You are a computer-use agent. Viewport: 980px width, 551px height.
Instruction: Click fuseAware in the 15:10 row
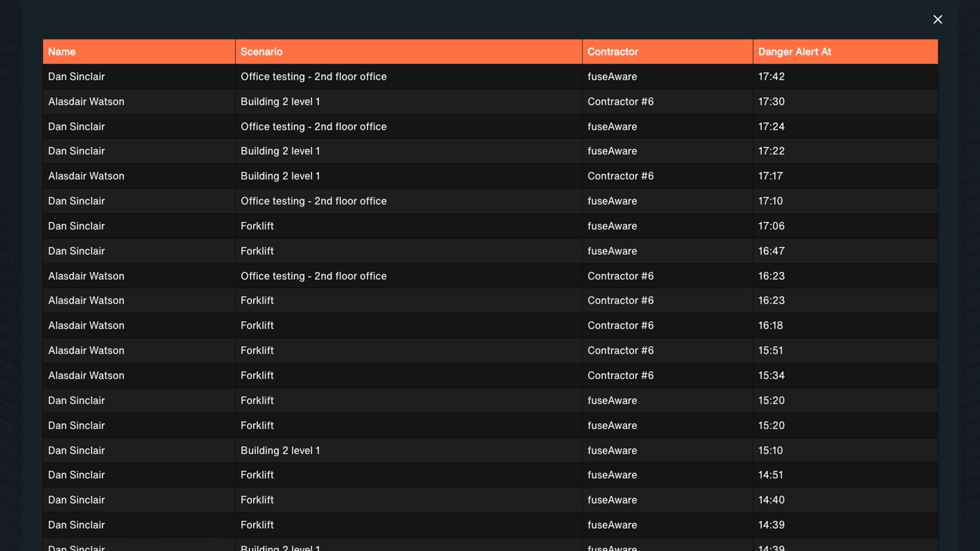coord(612,450)
